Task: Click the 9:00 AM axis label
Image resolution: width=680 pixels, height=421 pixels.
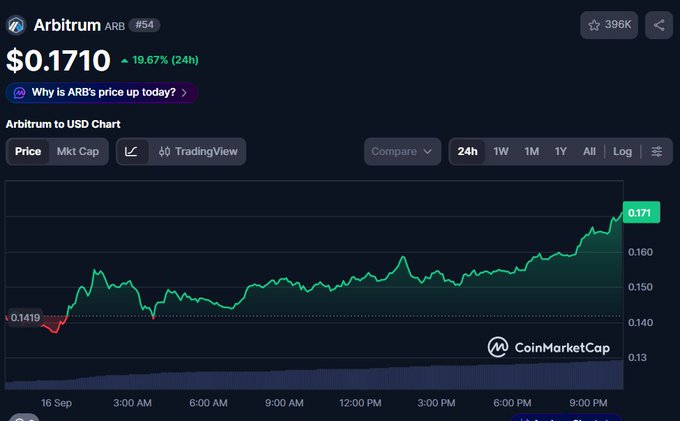Action: [x=284, y=403]
